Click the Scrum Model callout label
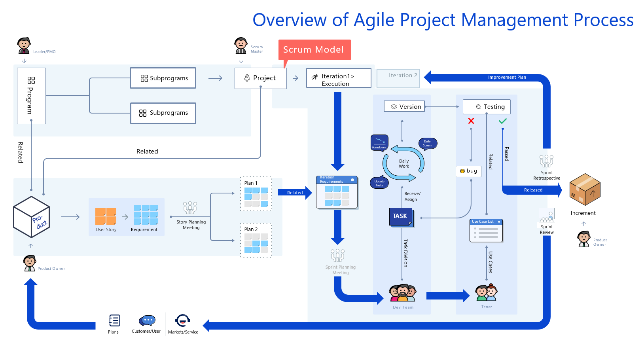This screenshot has width=644, height=345. 314,49
